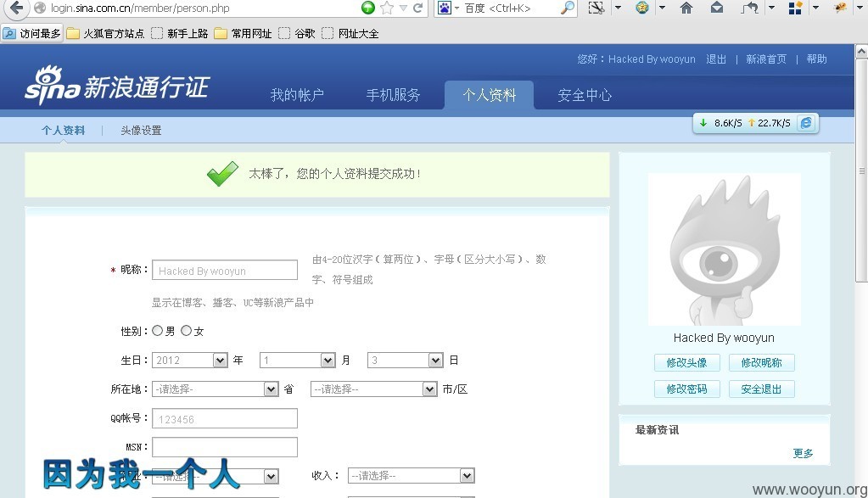Viewport: 868px width, 498px height.
Task: Go to 新浪首页 link
Action: coord(766,59)
